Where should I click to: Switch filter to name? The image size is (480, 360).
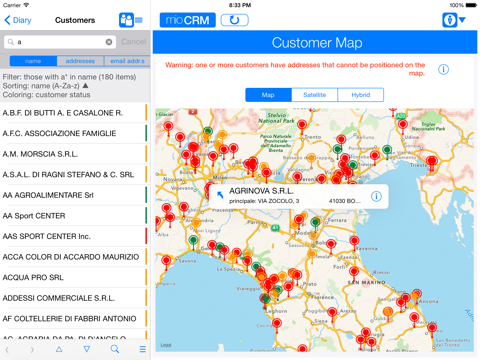(33, 61)
